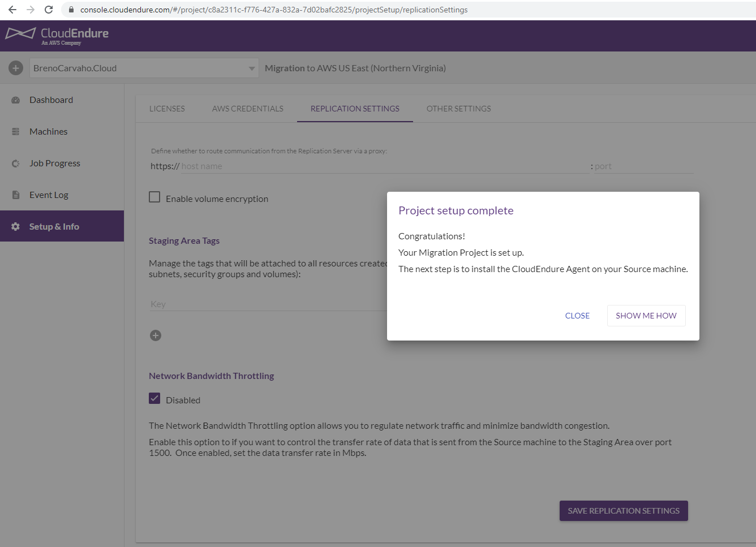Image resolution: width=756 pixels, height=547 pixels.
Task: Reload the page with browser refresh icon
Action: (49, 10)
